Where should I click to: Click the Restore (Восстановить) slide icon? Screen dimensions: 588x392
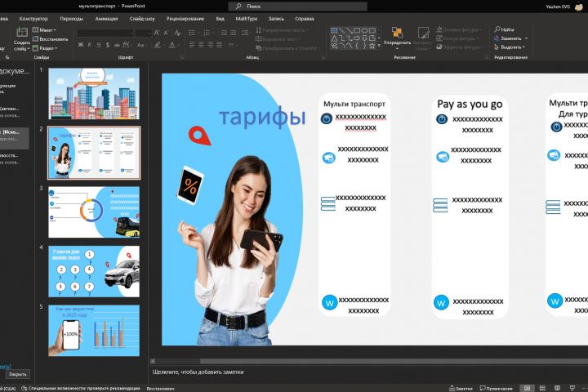pos(36,38)
